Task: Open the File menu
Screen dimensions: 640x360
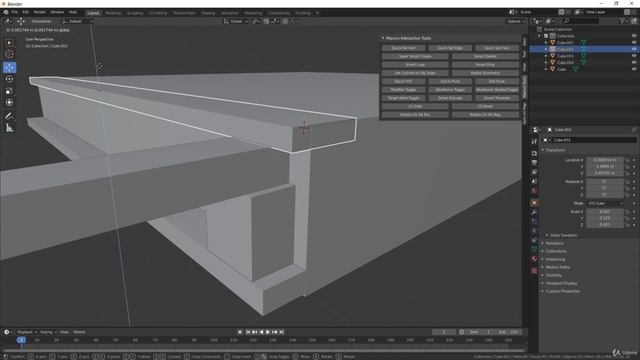Action: coord(15,12)
